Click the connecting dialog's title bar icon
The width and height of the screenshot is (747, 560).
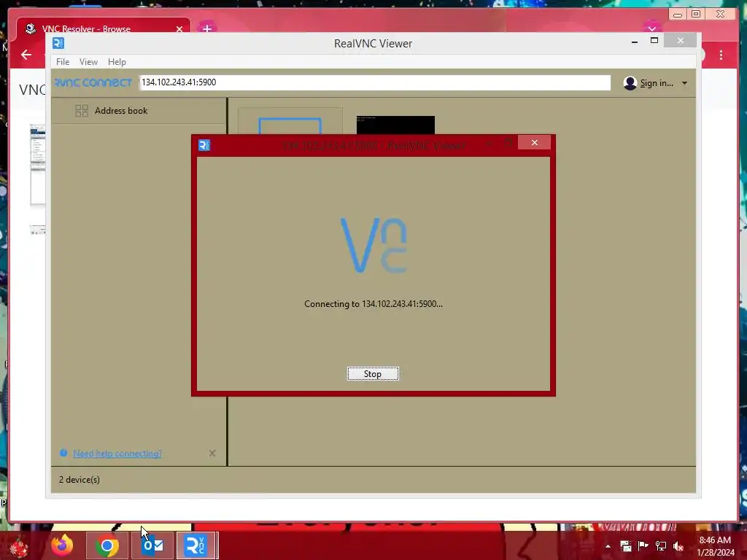point(204,145)
